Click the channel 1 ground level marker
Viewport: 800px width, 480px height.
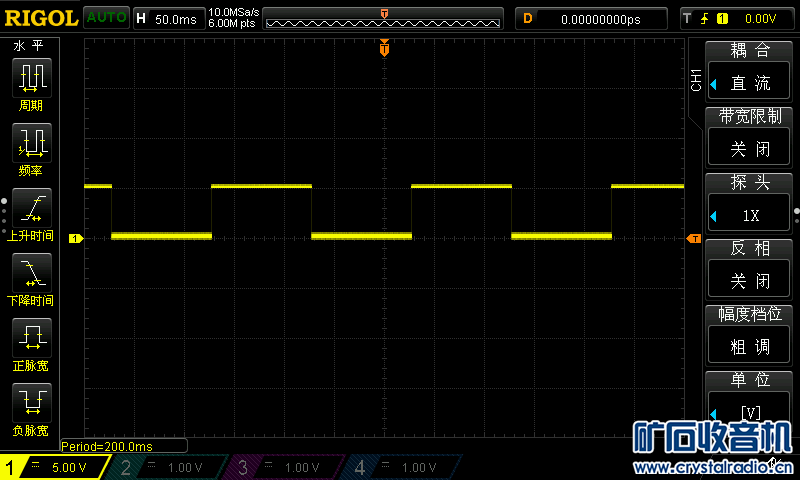click(x=76, y=238)
